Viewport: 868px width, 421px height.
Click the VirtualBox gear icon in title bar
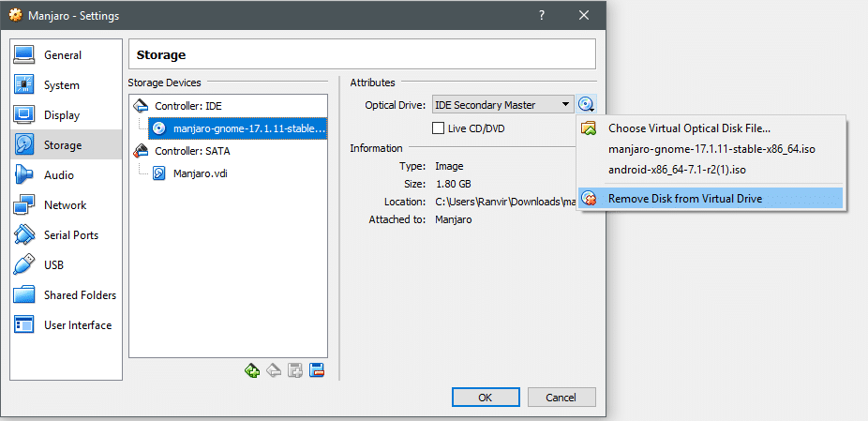click(16, 15)
